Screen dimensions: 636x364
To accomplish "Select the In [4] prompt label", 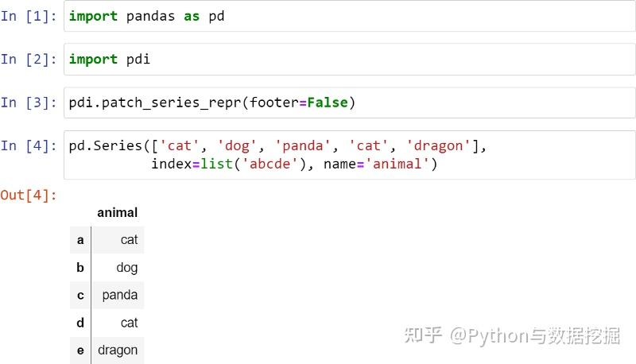I will pyautogui.click(x=29, y=146).
